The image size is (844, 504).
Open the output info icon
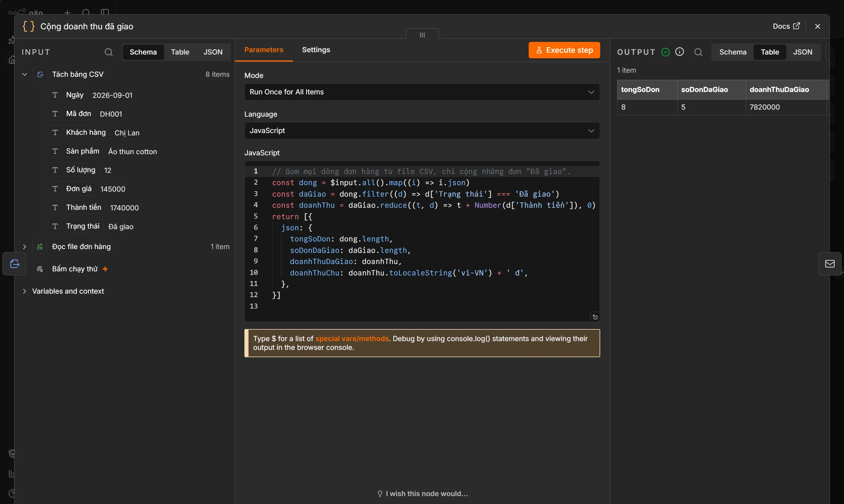[x=680, y=52]
